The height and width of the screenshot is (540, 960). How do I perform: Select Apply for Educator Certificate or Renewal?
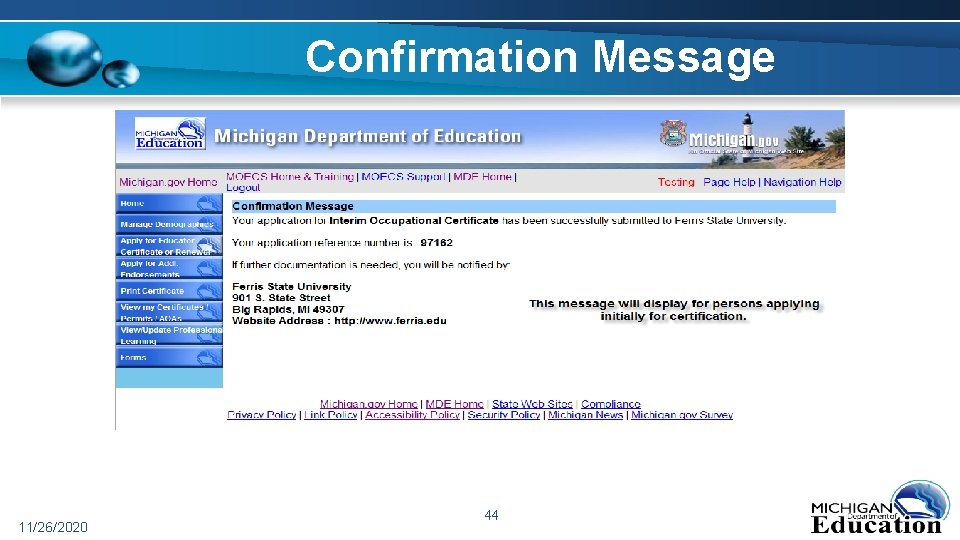(x=169, y=246)
